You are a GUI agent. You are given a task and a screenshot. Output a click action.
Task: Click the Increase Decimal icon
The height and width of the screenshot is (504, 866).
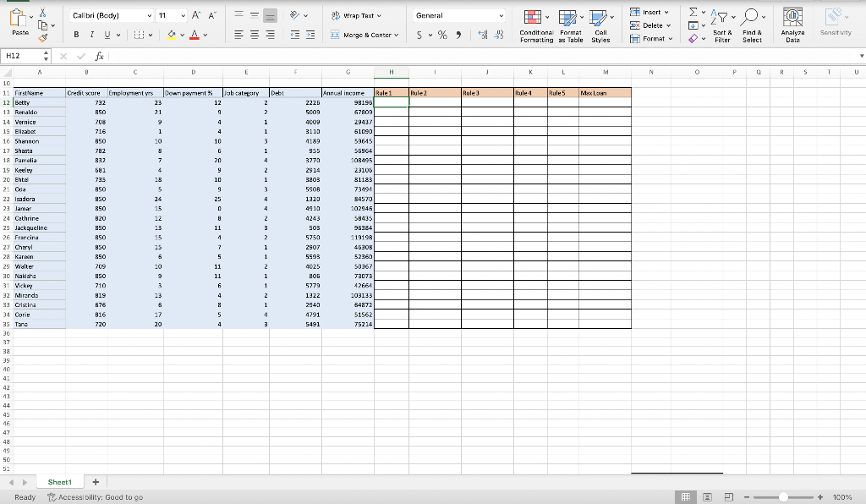[x=483, y=35]
